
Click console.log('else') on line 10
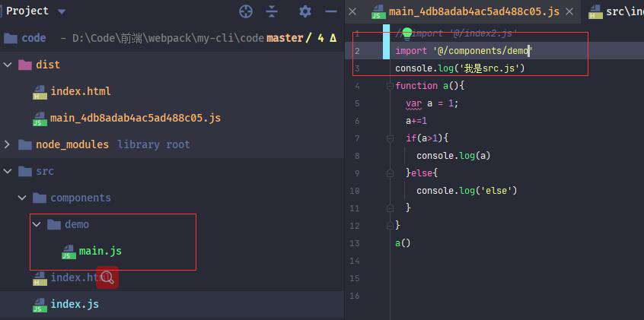click(x=467, y=191)
